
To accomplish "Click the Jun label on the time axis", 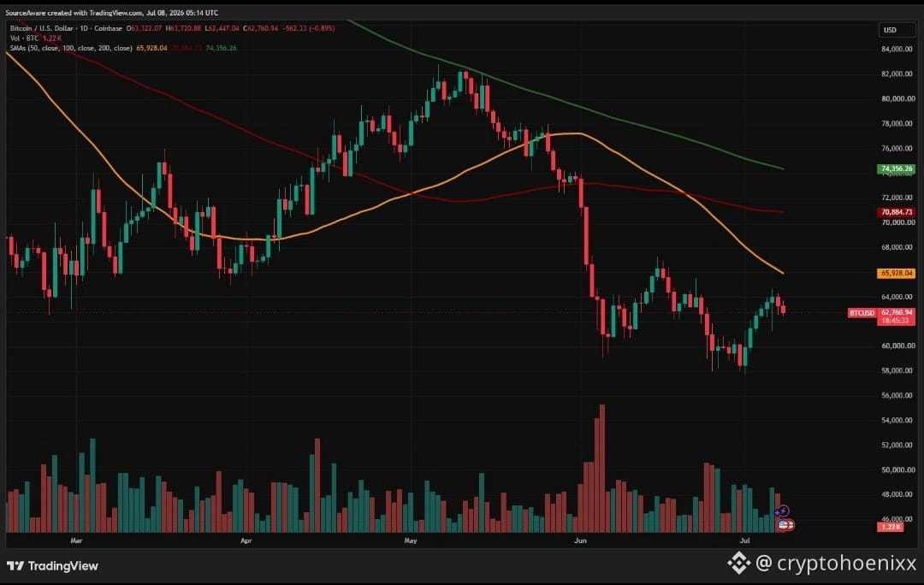I will point(580,541).
